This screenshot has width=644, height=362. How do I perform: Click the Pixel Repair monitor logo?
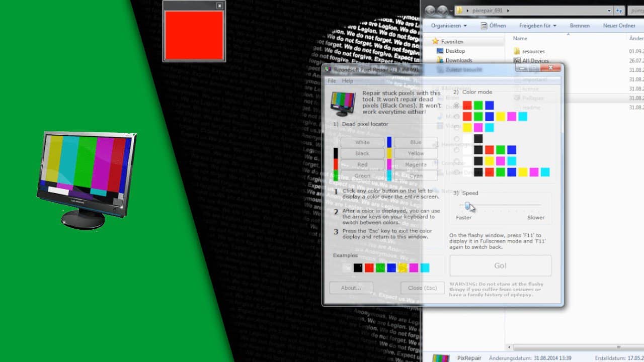pos(343,103)
